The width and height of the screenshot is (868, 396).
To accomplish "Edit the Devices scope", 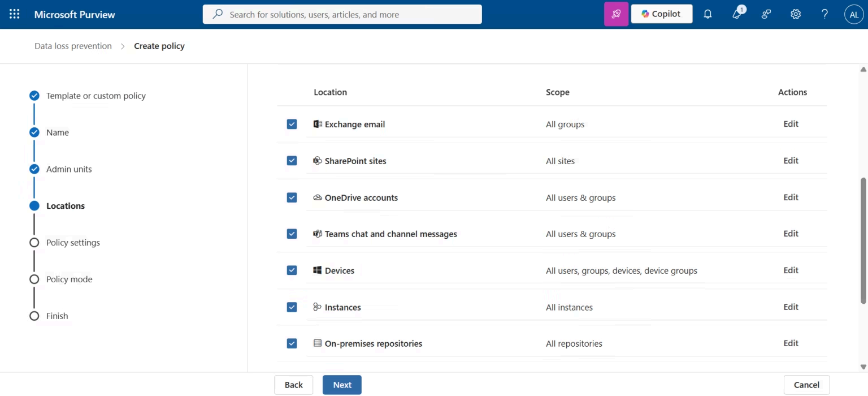I will (791, 270).
